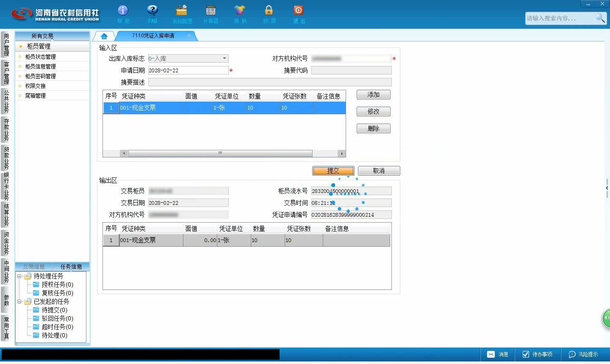Open the 公共业务 side tab
The image size is (610, 364).
[6, 101]
